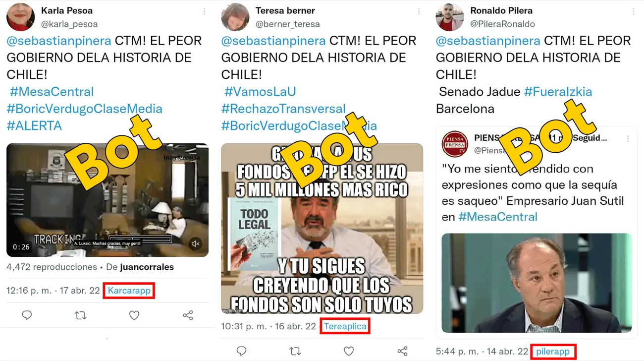Open more options on Ronaldo Pilera's tweet

[x=633, y=11]
